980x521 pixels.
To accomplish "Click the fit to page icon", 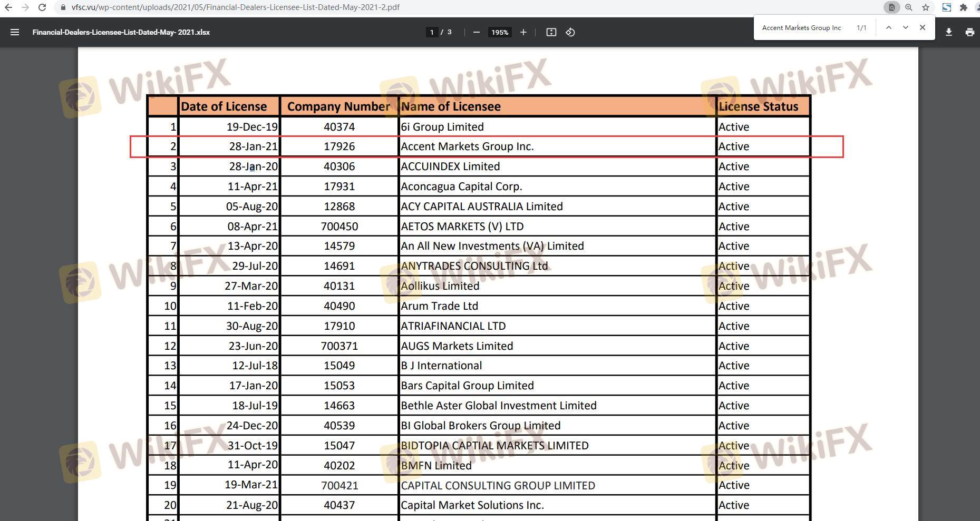I will click(x=551, y=32).
